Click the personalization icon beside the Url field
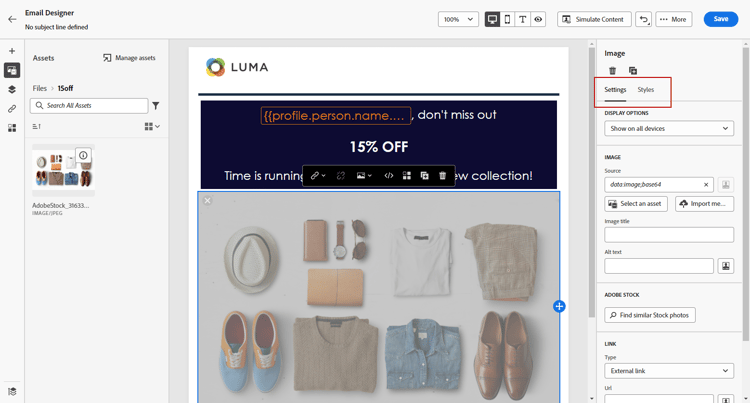Viewport: 750px width, 403px height. click(726, 399)
